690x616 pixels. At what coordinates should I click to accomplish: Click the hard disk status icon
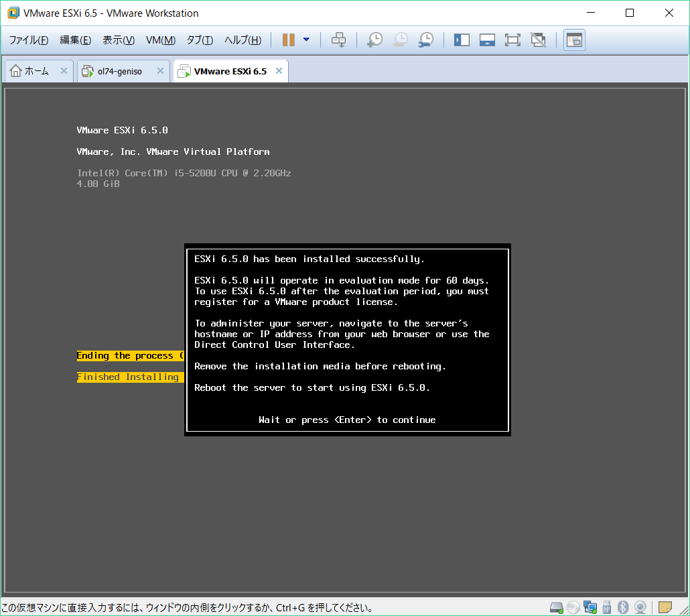point(556,608)
